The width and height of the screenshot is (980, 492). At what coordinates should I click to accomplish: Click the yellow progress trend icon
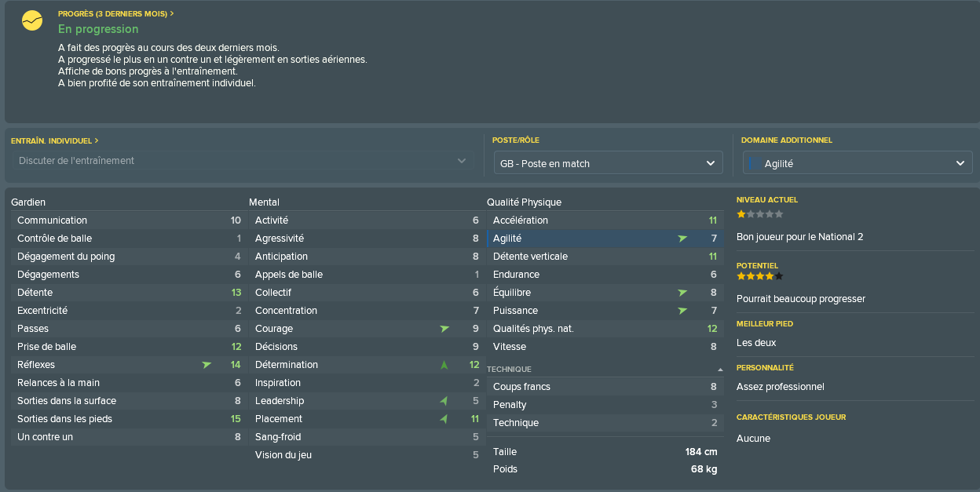pyautogui.click(x=32, y=20)
